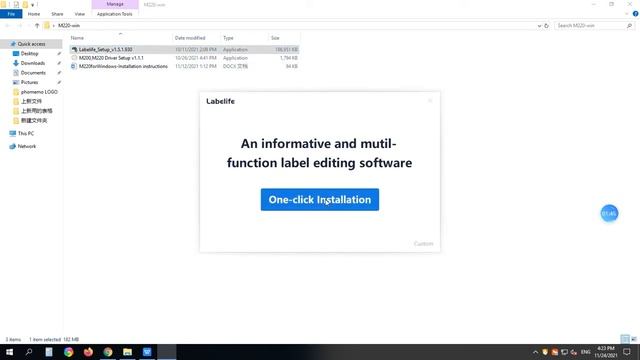This screenshot has height=360, width=640.
Task: Select the Manage contextual tab
Action: coord(115,4)
